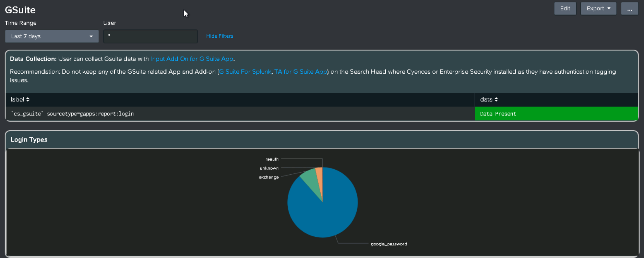Expand the Last 7 days time range picker

(x=52, y=36)
